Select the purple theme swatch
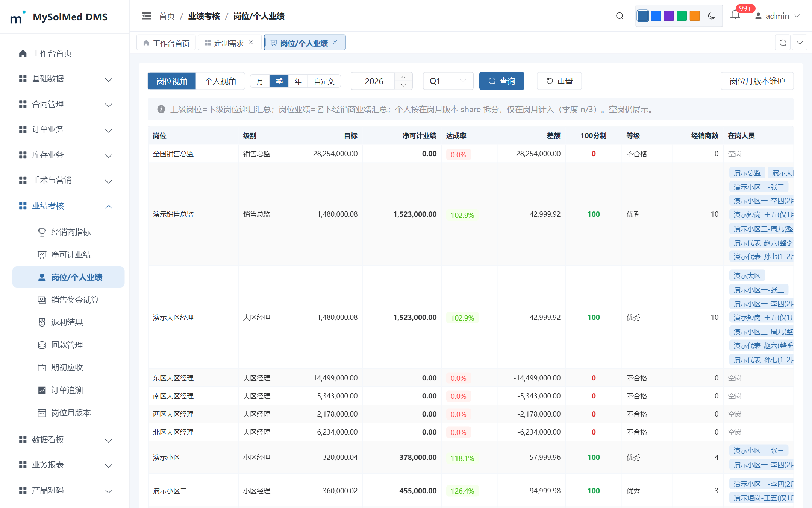Image resolution: width=812 pixels, height=508 pixels. point(669,16)
